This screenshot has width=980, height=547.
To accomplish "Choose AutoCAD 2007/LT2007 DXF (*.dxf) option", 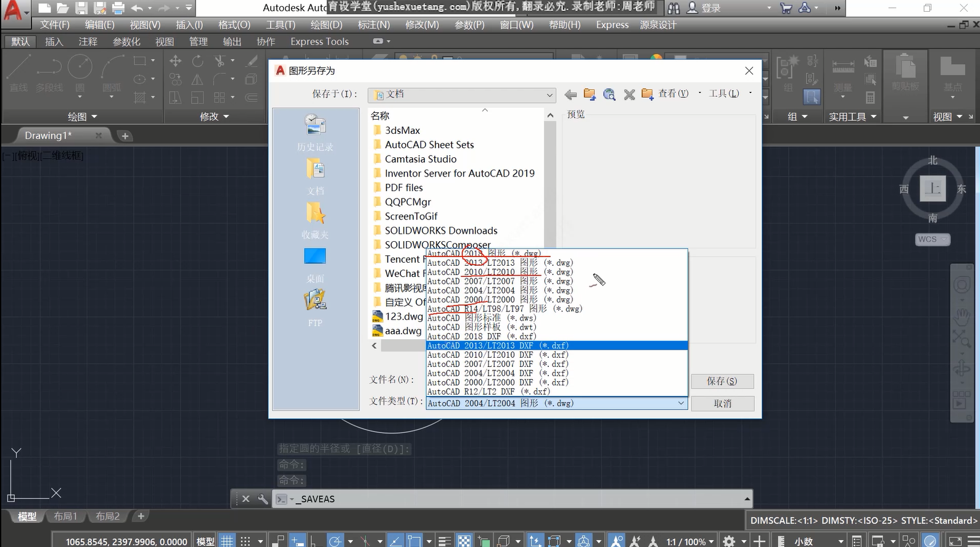I will 557,364.
